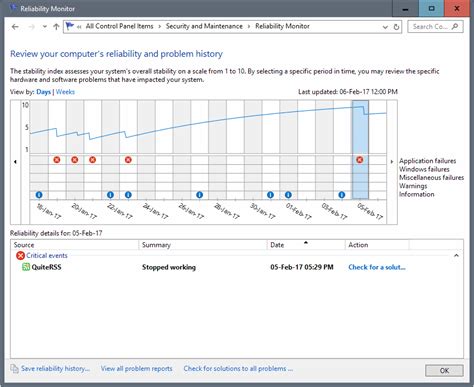
Task: Click the Save reliability history link
Action: point(55,369)
